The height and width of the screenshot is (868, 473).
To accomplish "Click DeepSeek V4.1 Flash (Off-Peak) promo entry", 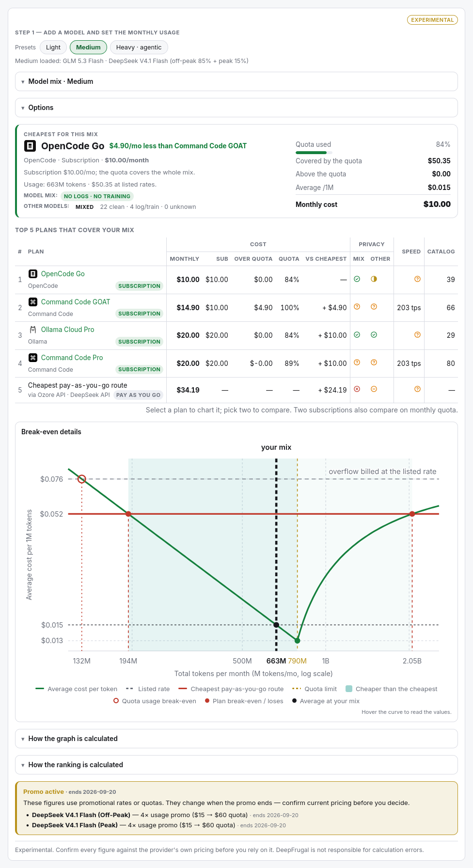I will coord(165,815).
